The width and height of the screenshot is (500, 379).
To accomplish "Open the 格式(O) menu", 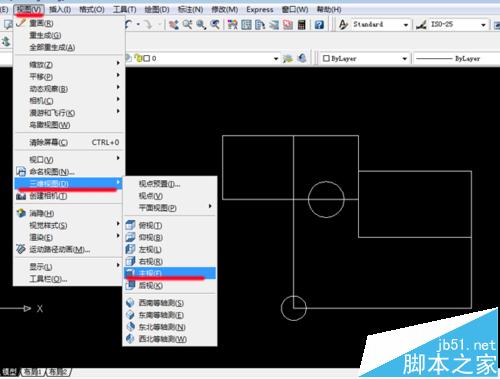I will point(92,9).
